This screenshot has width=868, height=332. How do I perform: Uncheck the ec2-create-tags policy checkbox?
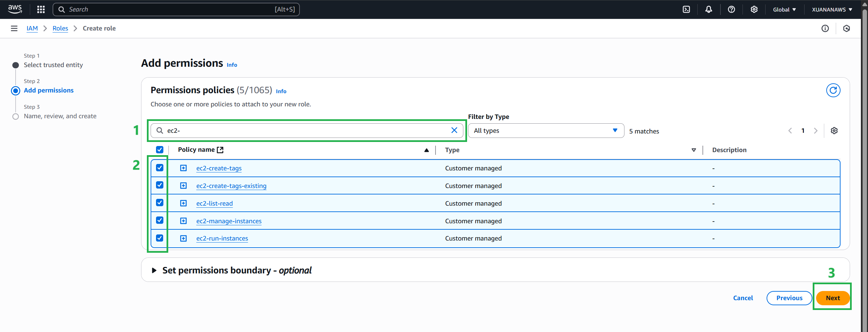tap(160, 168)
